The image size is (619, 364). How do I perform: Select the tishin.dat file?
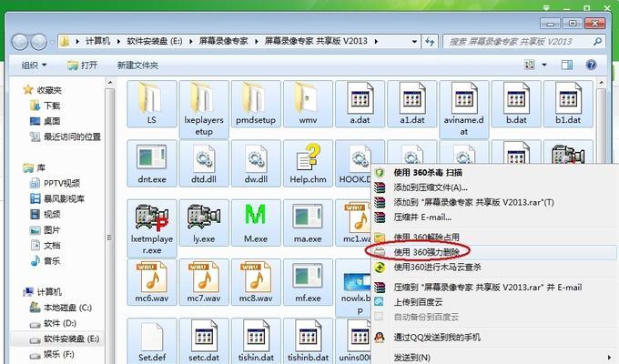pyautogui.click(x=256, y=341)
